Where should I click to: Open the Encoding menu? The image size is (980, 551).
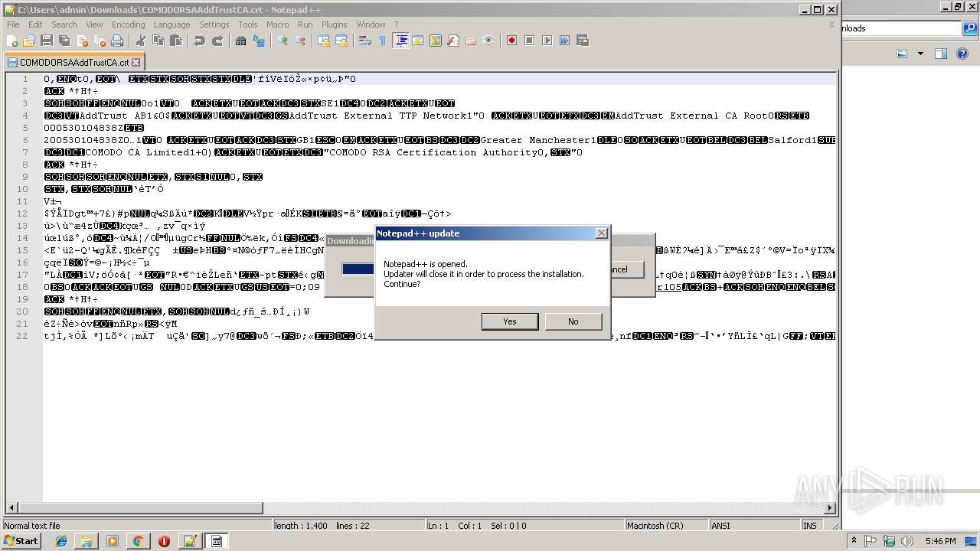(128, 24)
